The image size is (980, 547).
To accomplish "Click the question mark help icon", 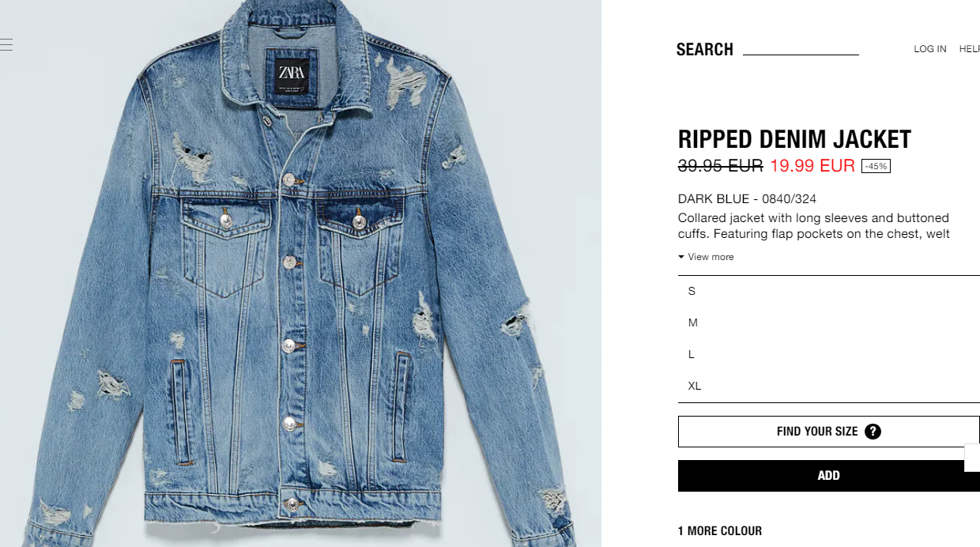I will (873, 431).
